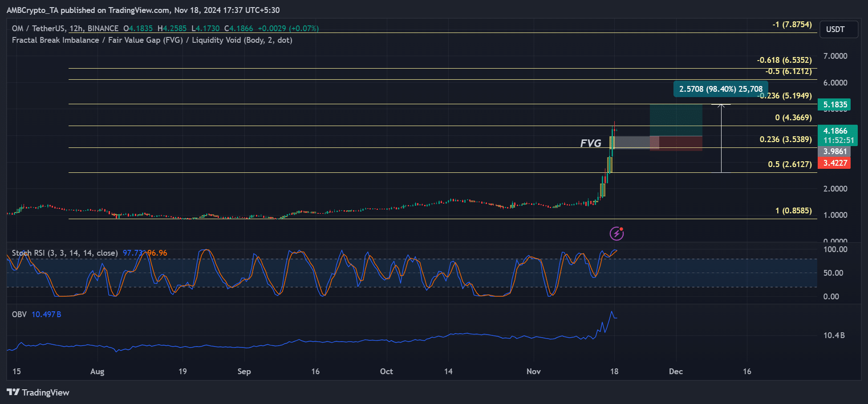Click the Stoch RSI value 96.96
This screenshot has width=868, height=404.
tap(157, 253)
